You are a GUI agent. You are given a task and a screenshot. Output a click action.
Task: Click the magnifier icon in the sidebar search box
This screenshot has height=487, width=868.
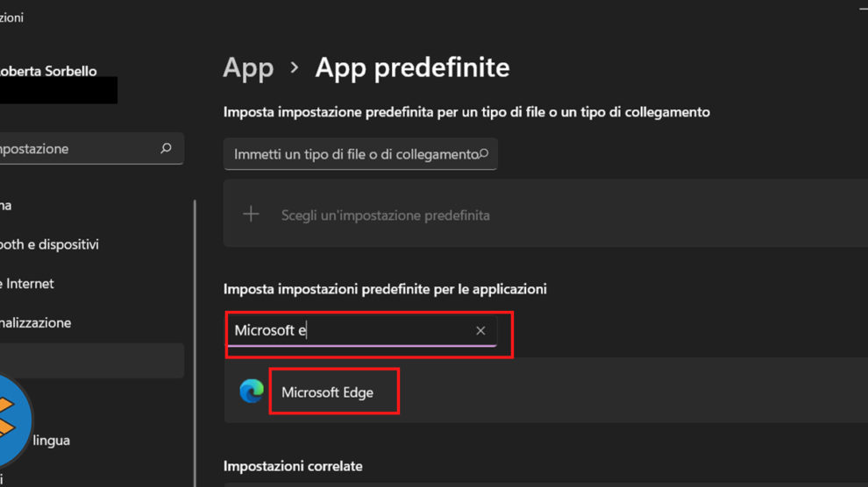166,149
